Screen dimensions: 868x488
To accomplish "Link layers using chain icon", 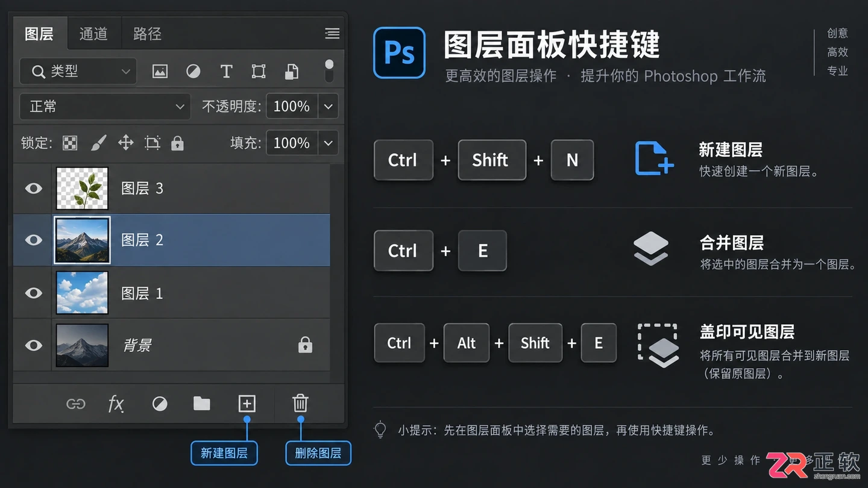I will pos(75,404).
